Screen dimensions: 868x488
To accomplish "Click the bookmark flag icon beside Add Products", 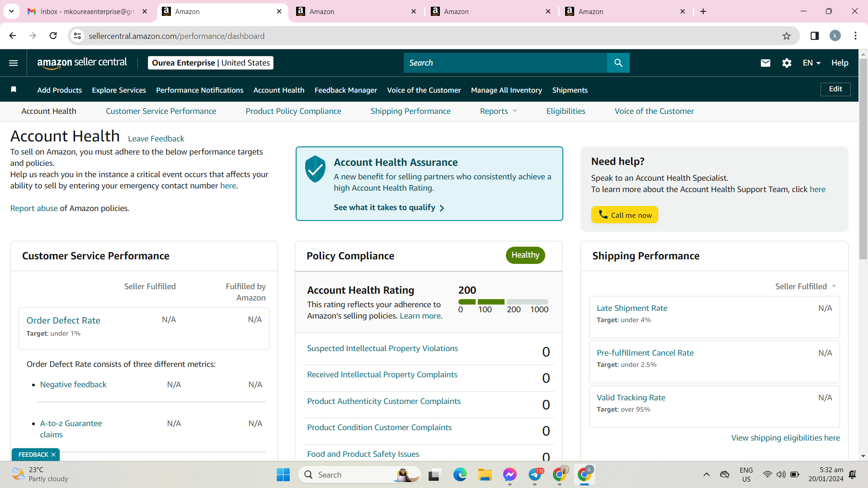I will [14, 89].
